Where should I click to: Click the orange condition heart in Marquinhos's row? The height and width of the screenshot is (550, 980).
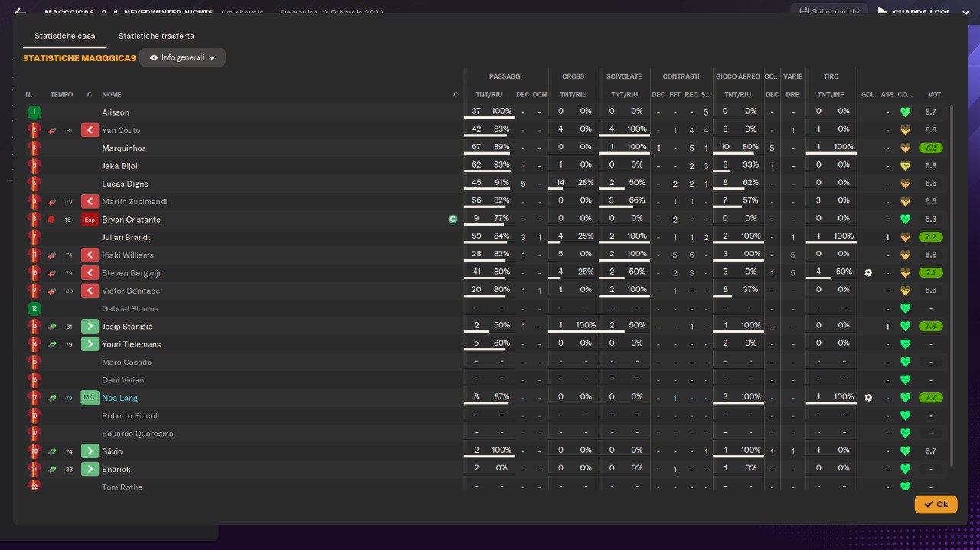905,148
